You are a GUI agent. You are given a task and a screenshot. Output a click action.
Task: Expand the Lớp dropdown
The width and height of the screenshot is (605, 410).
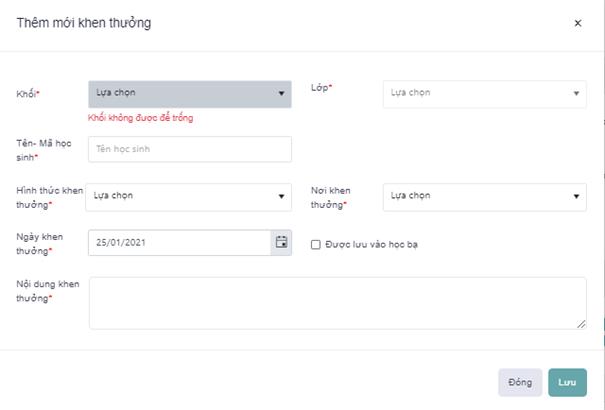pos(484,94)
